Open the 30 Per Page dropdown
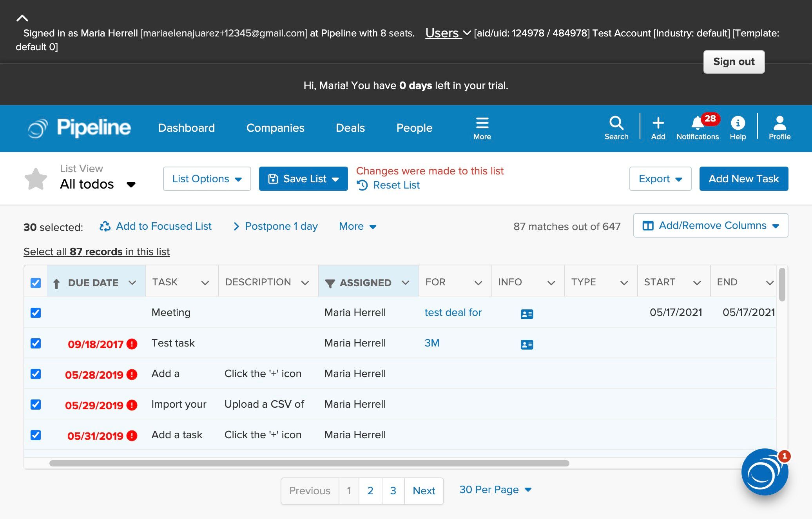This screenshot has width=812, height=519. [x=495, y=490]
